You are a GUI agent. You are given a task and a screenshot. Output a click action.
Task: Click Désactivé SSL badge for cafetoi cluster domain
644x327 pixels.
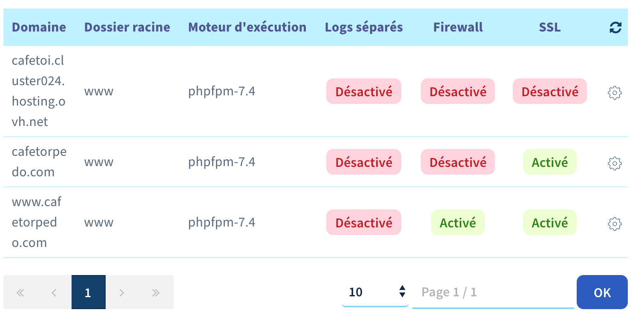point(549,92)
